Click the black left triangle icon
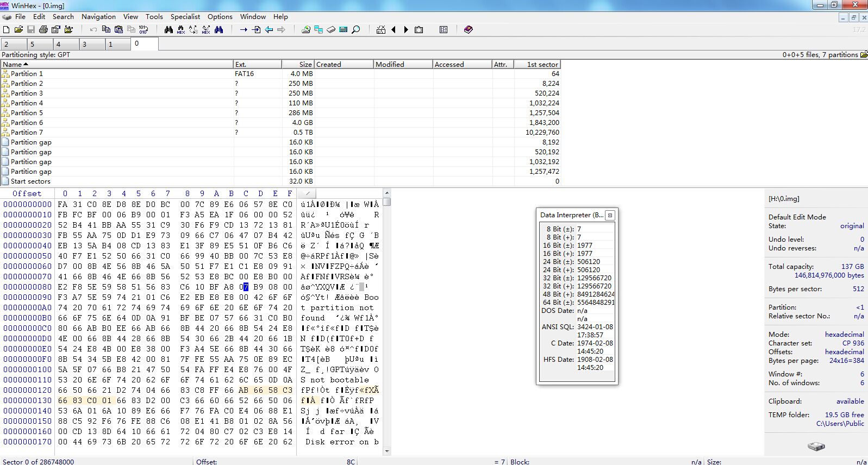The image size is (868, 465). coord(394,29)
